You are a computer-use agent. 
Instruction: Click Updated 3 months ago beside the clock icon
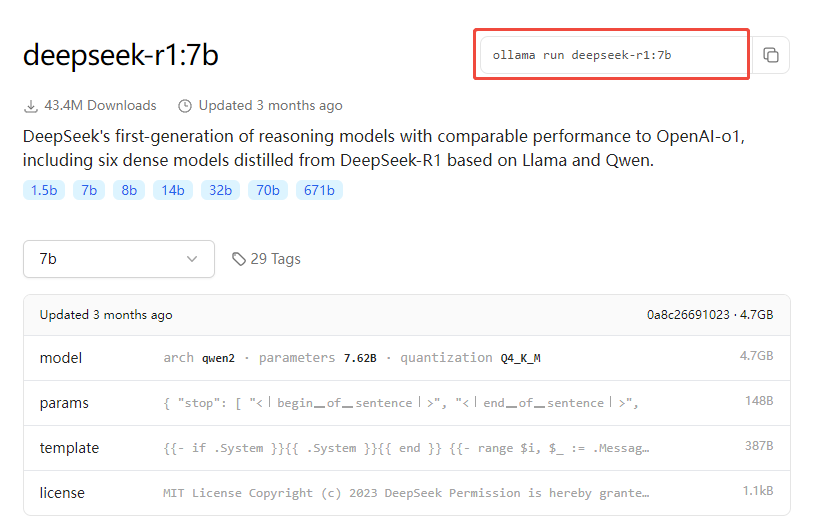click(x=270, y=105)
